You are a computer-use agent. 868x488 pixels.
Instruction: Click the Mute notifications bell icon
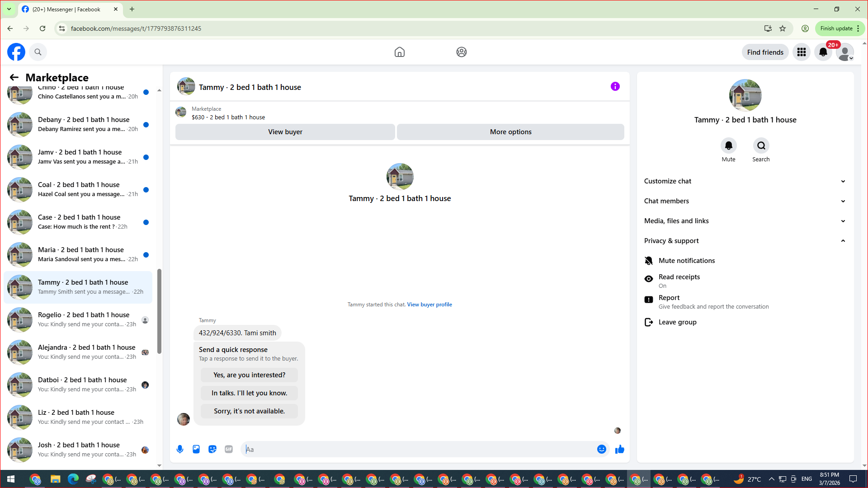(x=649, y=261)
